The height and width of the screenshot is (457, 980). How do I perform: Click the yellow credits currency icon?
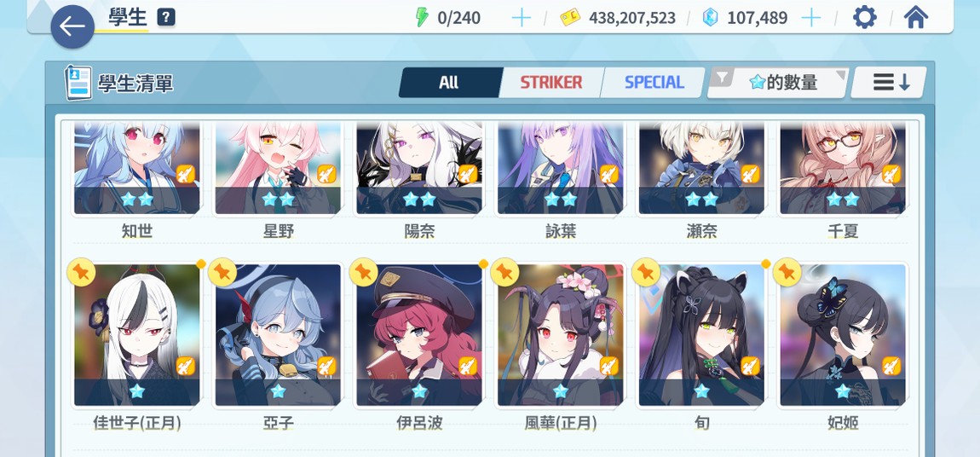coord(569,18)
